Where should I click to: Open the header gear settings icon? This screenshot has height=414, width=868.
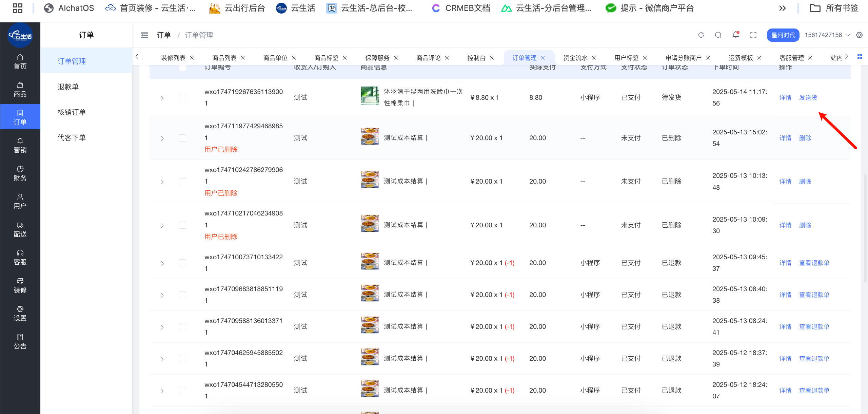pyautogui.click(x=859, y=35)
